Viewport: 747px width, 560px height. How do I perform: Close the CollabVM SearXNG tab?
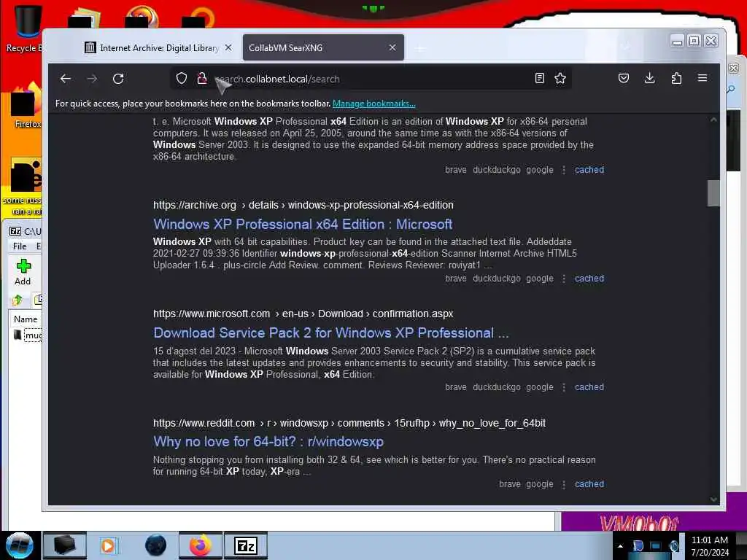[392, 47]
